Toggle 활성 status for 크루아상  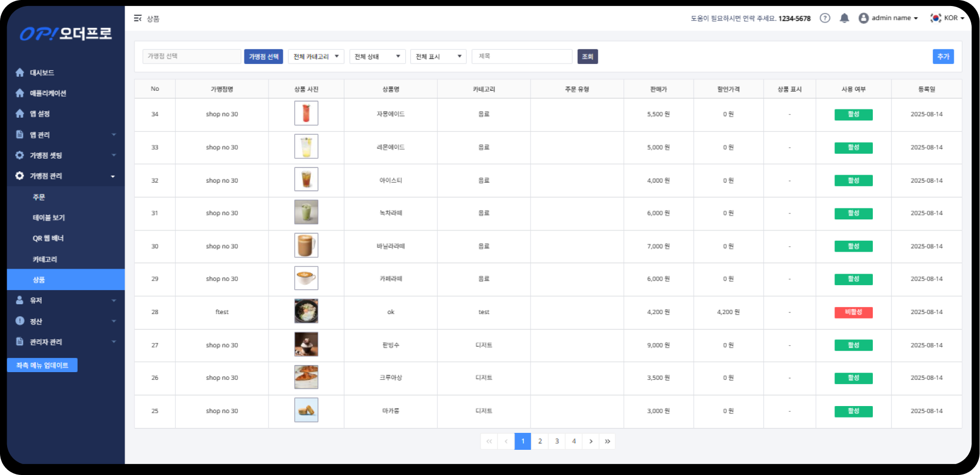pos(853,378)
